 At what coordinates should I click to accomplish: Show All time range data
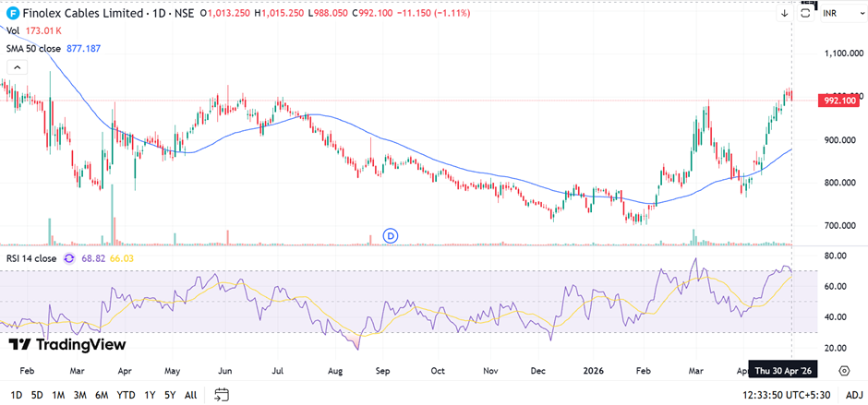tap(190, 395)
